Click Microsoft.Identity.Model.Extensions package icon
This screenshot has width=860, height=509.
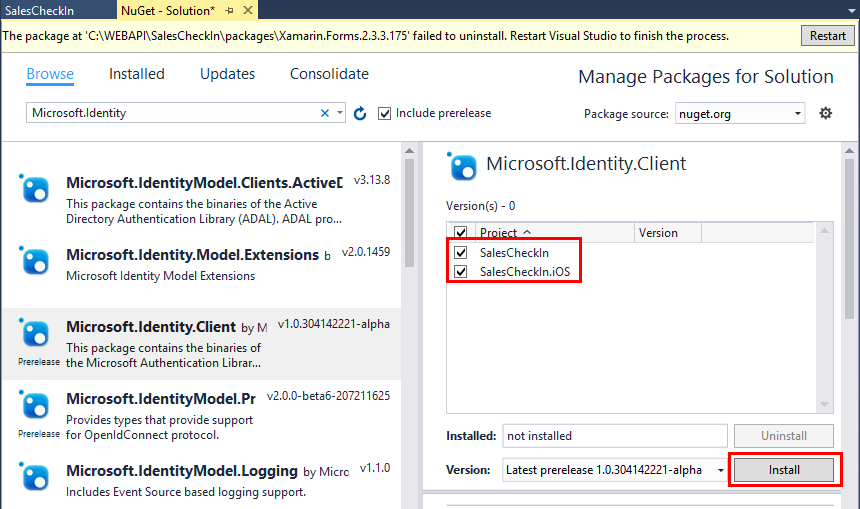[x=35, y=261]
